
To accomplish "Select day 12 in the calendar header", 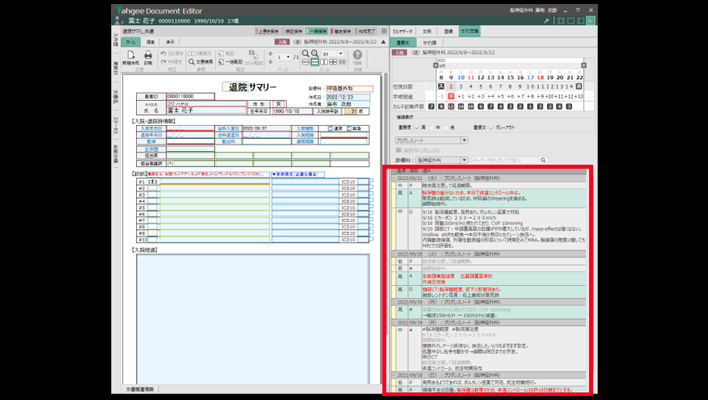I will [x=480, y=78].
